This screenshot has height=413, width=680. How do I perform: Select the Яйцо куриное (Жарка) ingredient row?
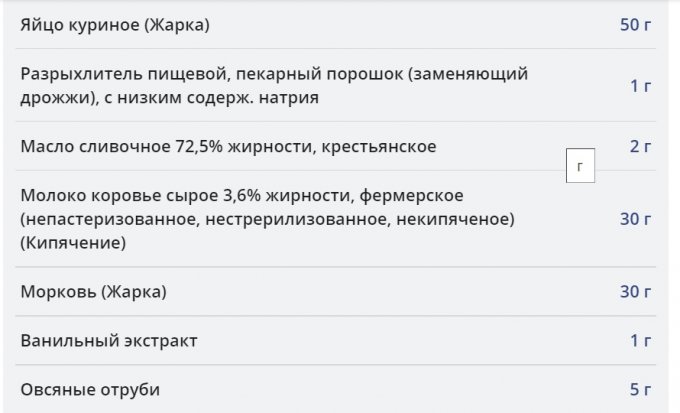coord(336,25)
